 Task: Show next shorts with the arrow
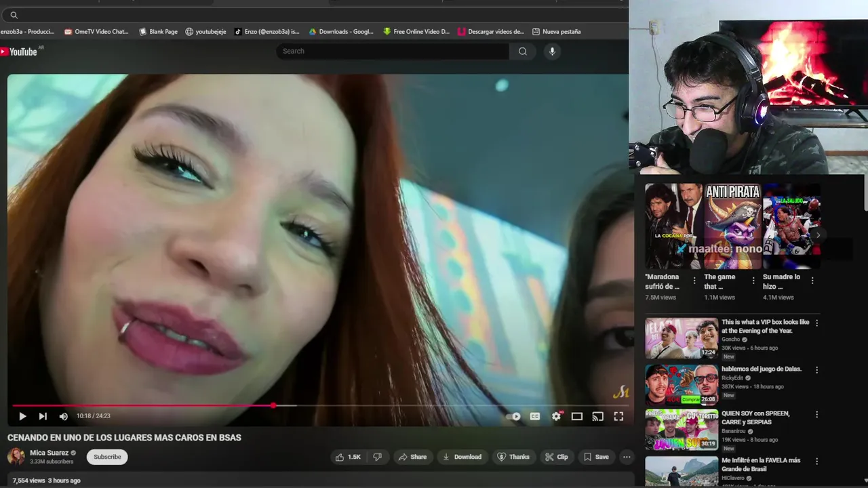[818, 235]
